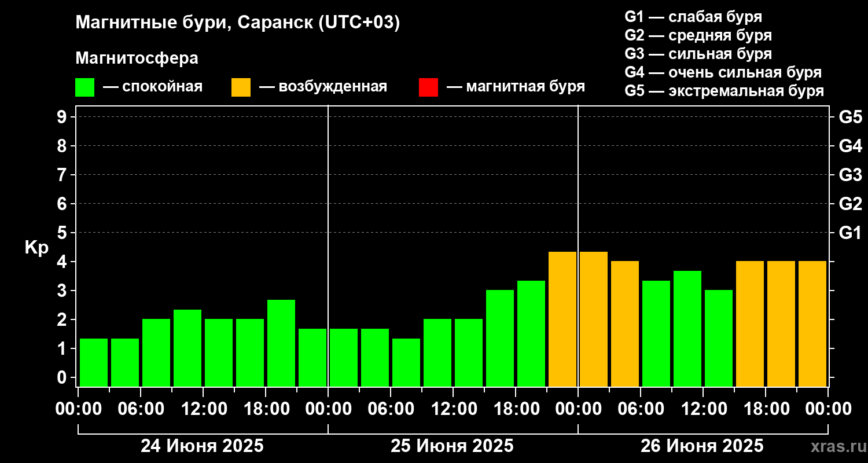Click the date label '26 Июня 2025'
The height and width of the screenshot is (463, 868).
click(702, 446)
